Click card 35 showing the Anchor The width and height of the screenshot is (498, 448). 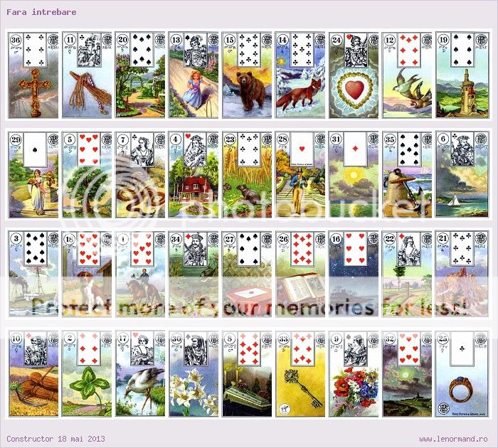[407, 174]
